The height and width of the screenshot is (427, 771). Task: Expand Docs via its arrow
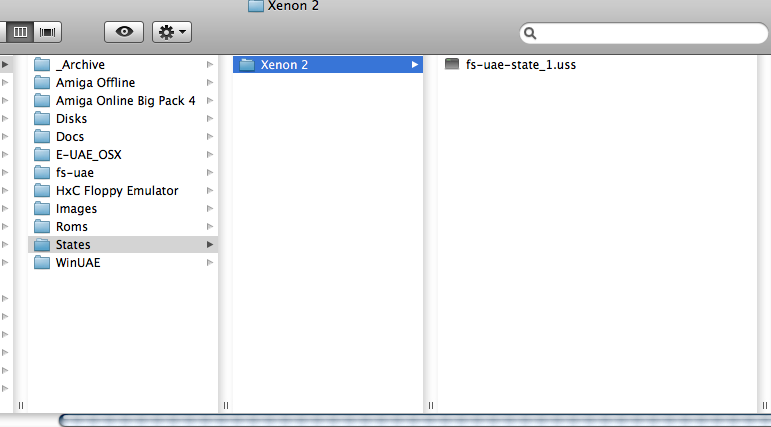(x=210, y=136)
